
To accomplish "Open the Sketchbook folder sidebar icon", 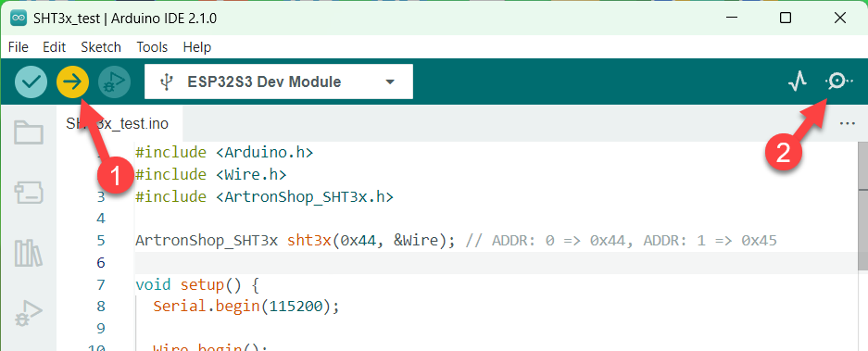I will click(28, 132).
